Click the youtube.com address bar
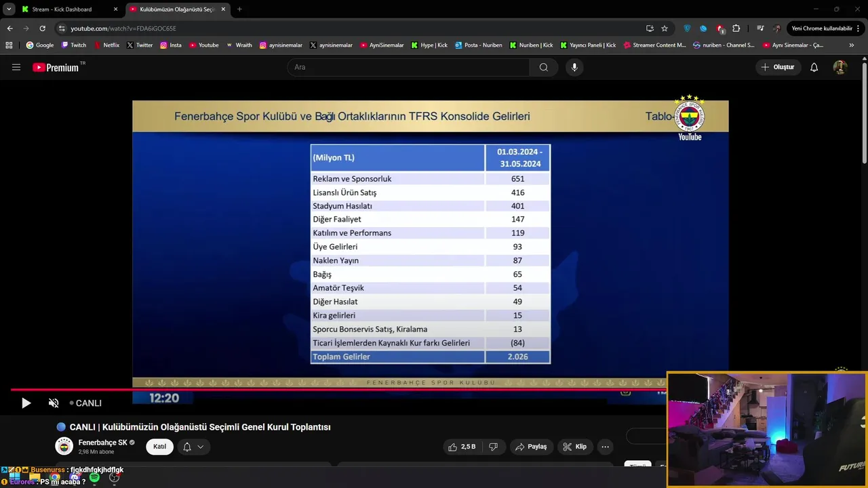This screenshot has height=488, width=868. click(x=353, y=28)
